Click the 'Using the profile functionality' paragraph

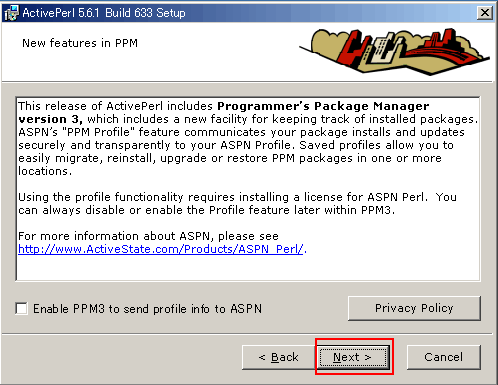point(237,203)
